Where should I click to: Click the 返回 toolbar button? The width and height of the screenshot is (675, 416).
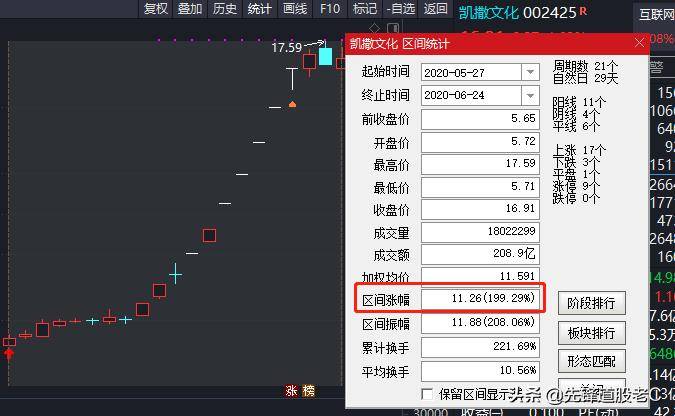435,9
